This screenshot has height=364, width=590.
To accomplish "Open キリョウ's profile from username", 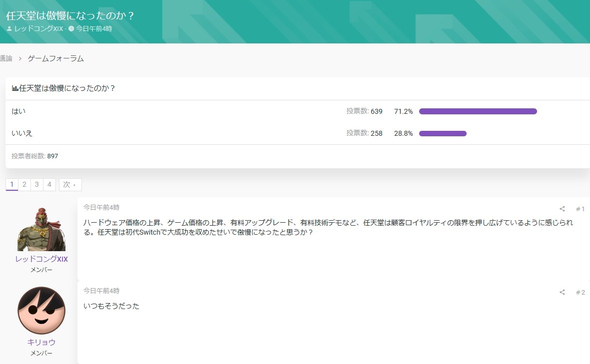I will [x=41, y=343].
